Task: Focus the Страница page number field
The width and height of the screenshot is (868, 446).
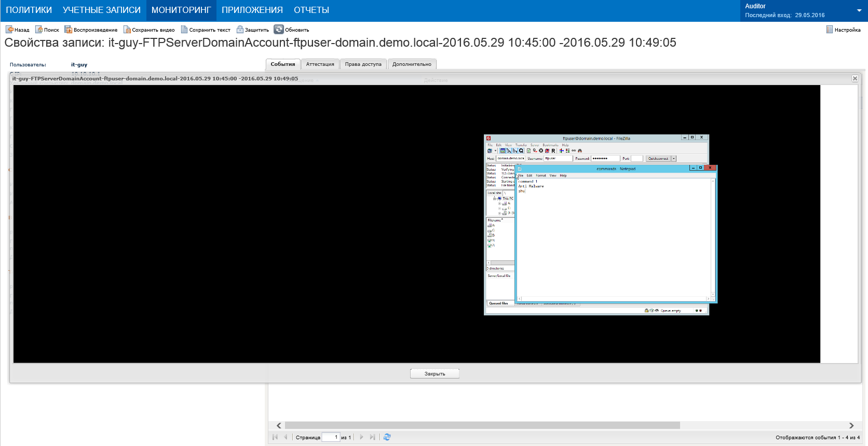Action: pyautogui.click(x=331, y=437)
